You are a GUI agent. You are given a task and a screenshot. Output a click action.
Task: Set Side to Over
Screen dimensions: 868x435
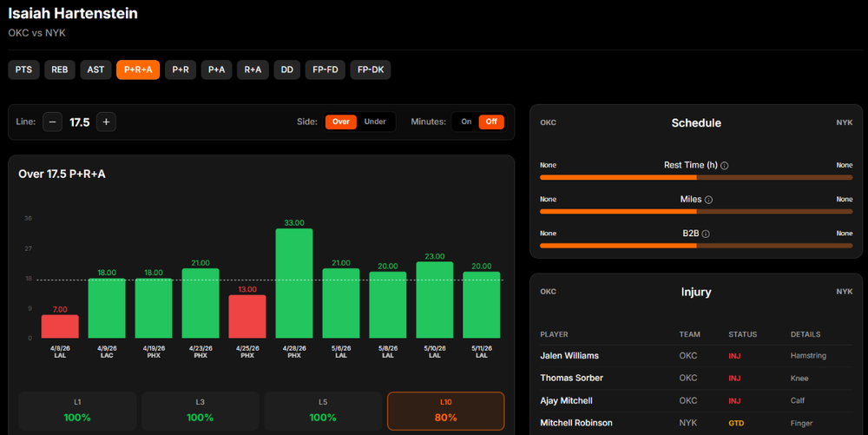pyautogui.click(x=341, y=122)
